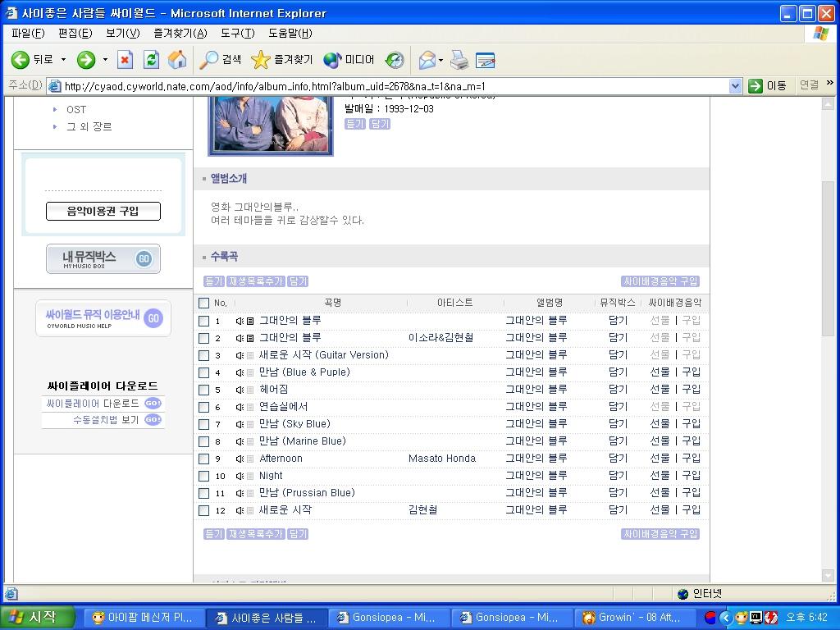Open the 파일(F) menu

(x=28, y=33)
